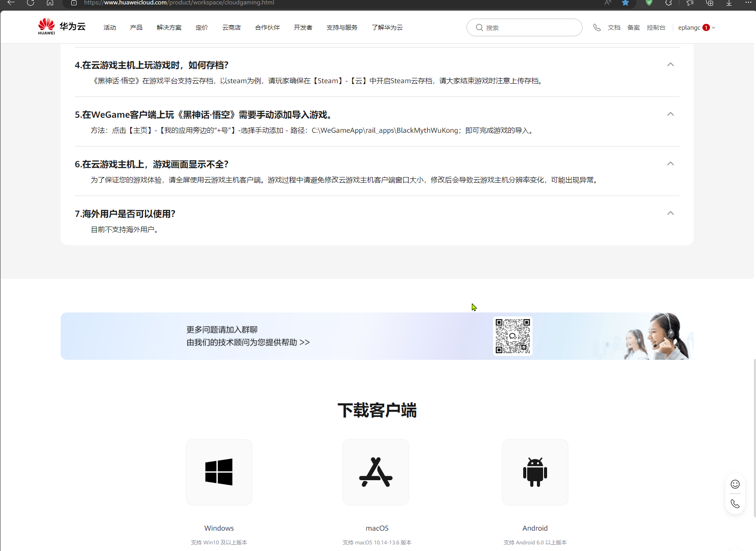Click the answer text 目前不支持海外用户。
The width and height of the screenshot is (756, 551).
[125, 230]
